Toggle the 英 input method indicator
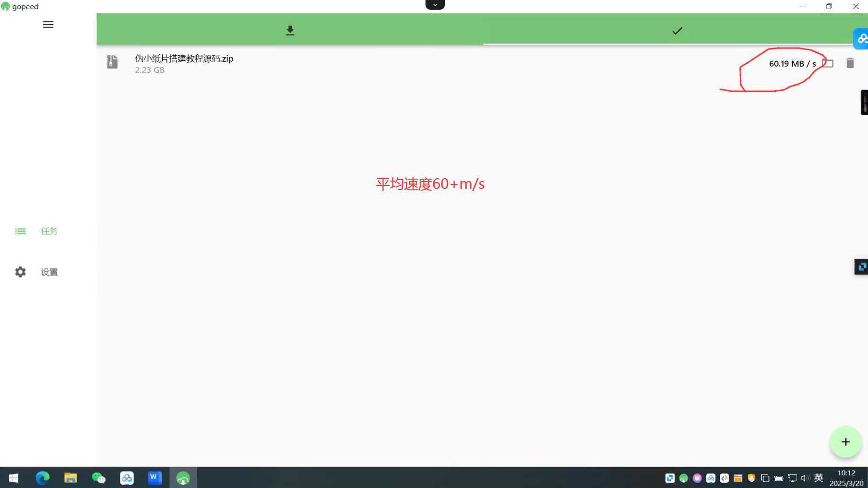The height and width of the screenshot is (488, 868). [818, 478]
